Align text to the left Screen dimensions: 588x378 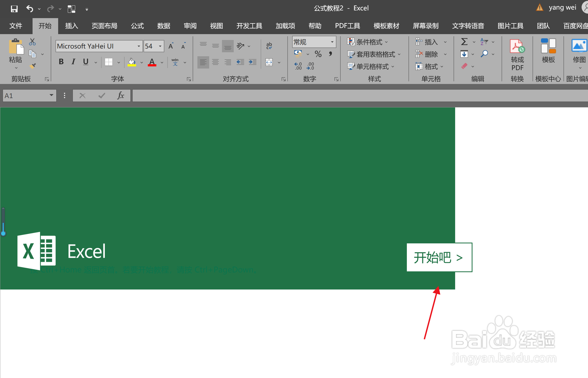203,62
